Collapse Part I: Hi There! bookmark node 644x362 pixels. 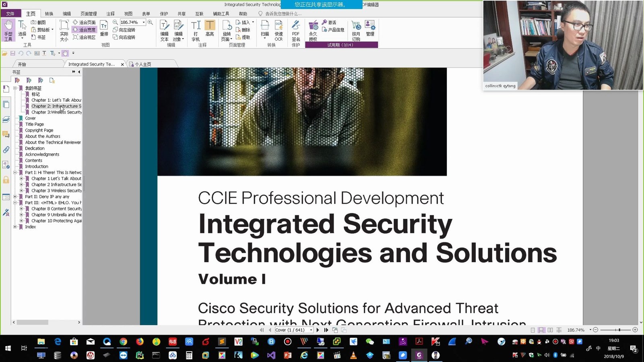coord(15,173)
